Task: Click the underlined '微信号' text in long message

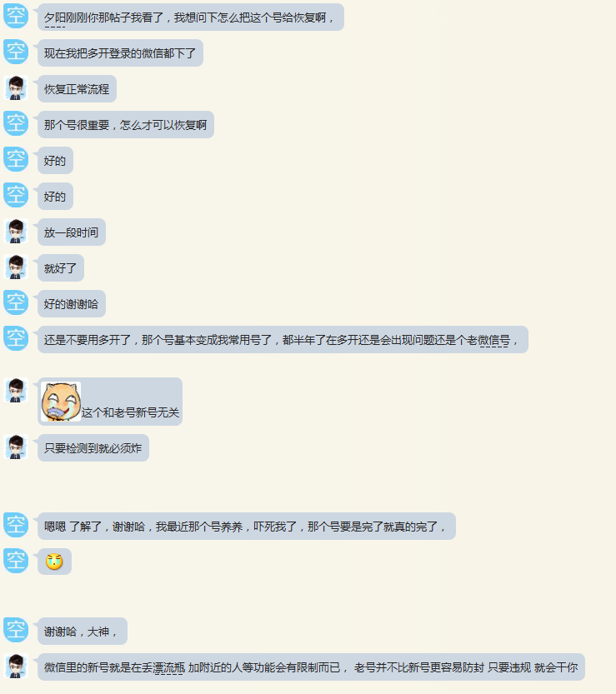Action: (x=493, y=341)
